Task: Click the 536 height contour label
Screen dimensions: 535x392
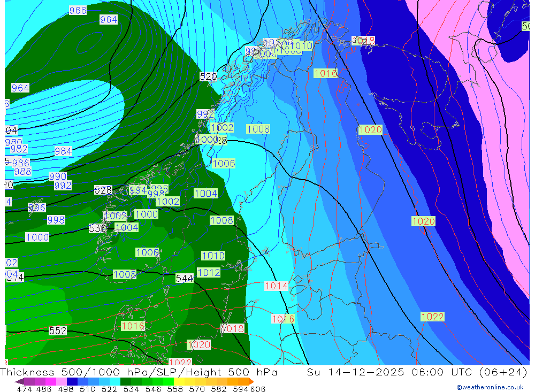Action: tap(97, 228)
